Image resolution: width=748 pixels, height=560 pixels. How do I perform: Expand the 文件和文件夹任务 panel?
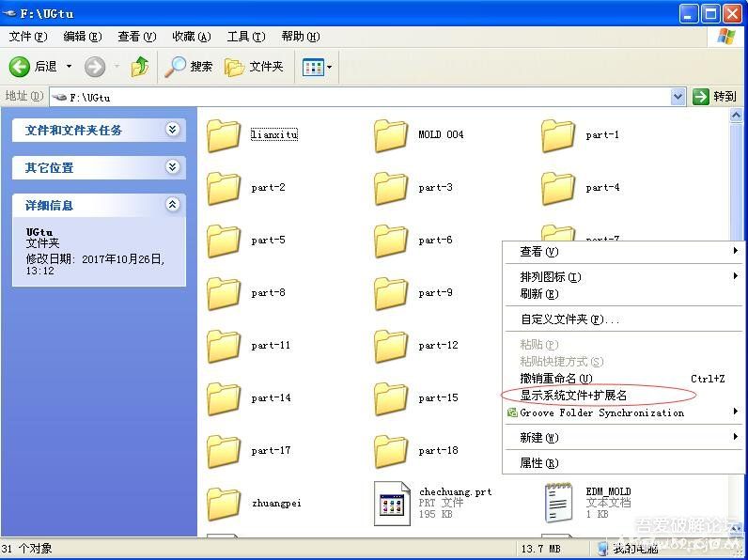tap(172, 130)
